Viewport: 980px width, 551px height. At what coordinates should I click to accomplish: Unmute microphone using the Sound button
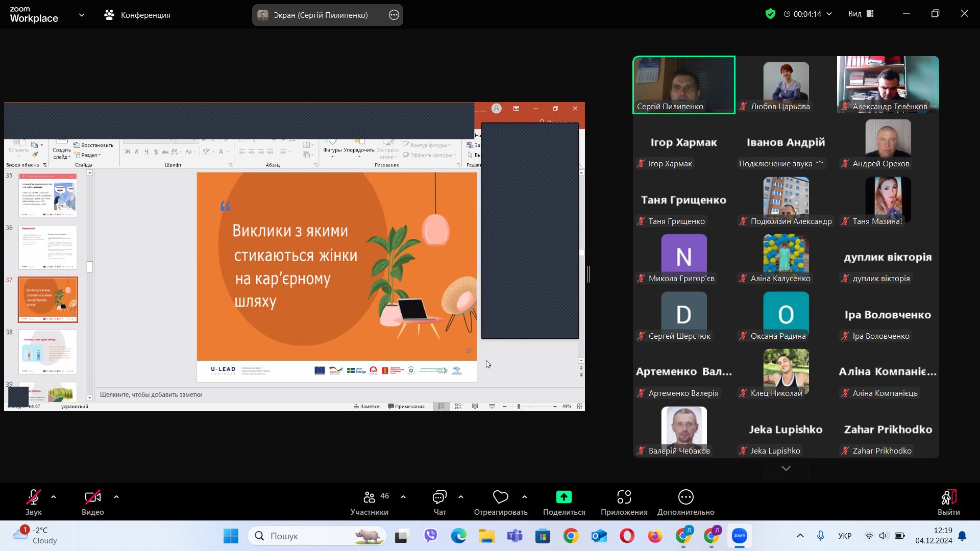(x=34, y=497)
